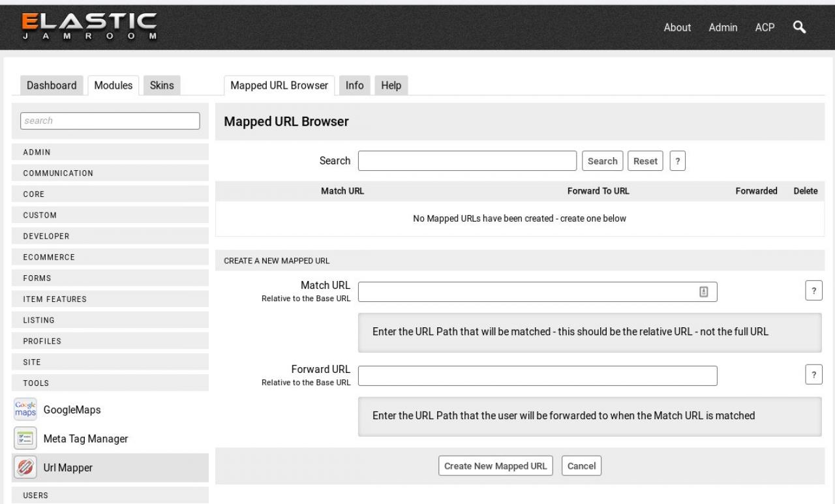Open the GoogleMaps module
The image size is (835, 504).
coord(72,410)
